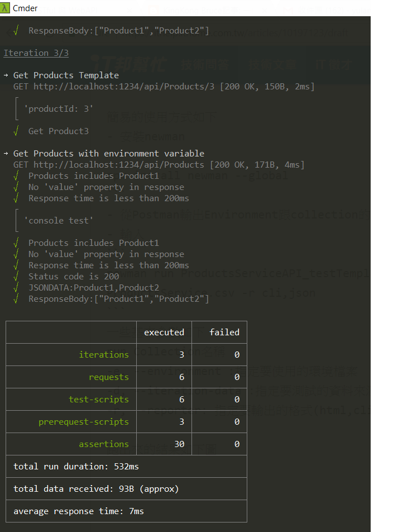The height and width of the screenshot is (532, 393).
Task: Click the executed value 3 in iterations row
Action: [x=181, y=354]
